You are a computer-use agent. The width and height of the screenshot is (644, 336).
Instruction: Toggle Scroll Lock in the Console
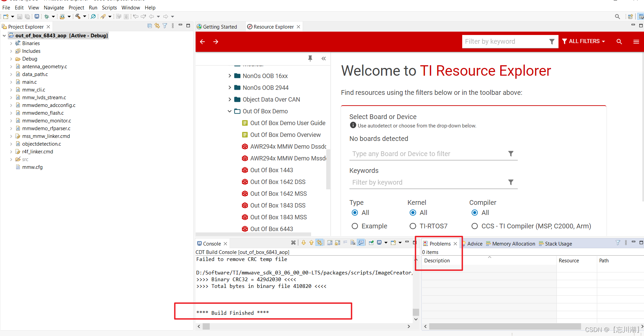point(337,243)
